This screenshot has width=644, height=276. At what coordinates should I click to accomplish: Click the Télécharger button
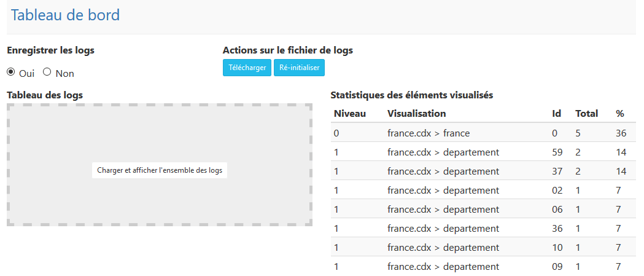[247, 68]
